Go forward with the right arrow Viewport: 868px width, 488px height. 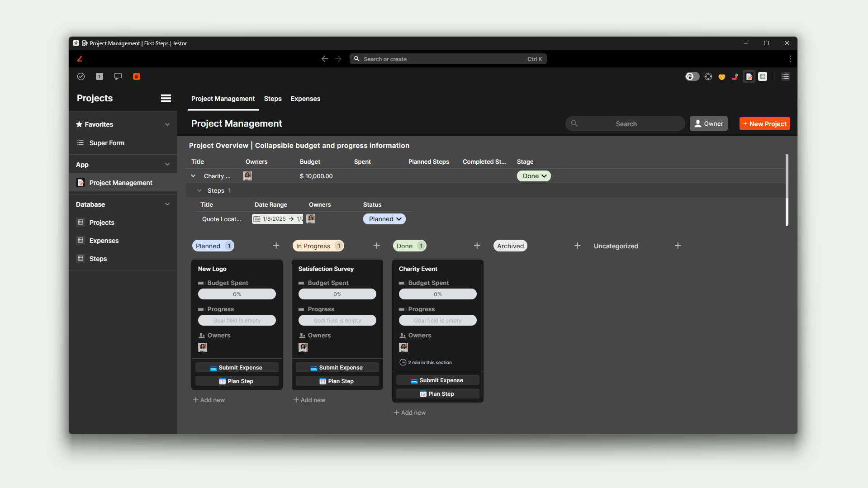pyautogui.click(x=338, y=59)
